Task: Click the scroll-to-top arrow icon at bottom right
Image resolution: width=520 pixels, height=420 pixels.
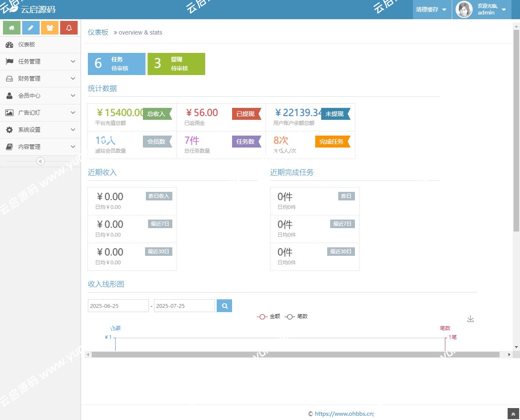Action: [513, 414]
